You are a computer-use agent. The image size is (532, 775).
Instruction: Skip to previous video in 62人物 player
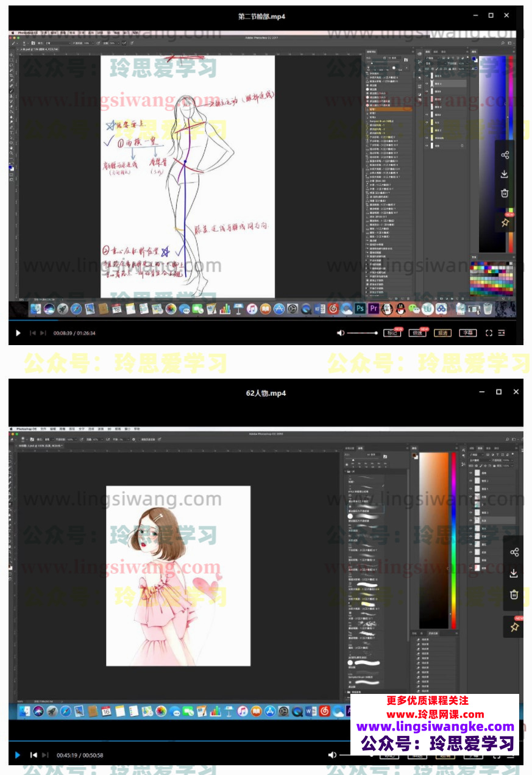[x=33, y=755]
